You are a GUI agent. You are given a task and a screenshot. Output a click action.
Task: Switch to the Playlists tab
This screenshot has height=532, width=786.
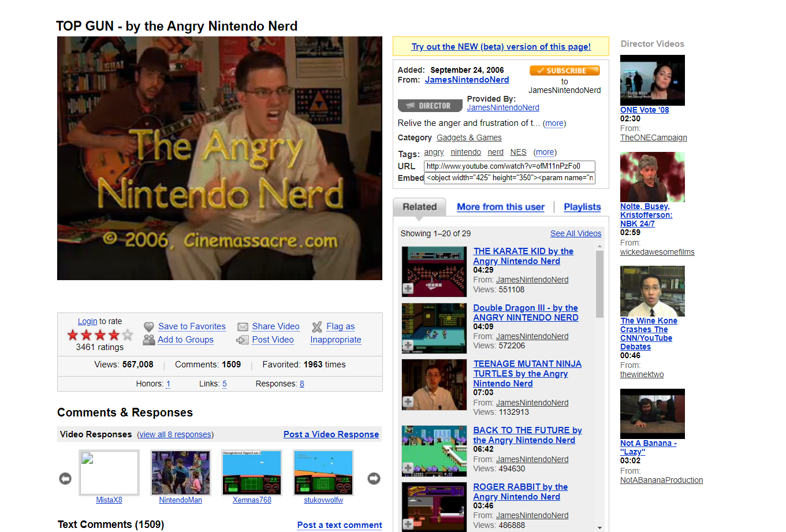click(582, 207)
